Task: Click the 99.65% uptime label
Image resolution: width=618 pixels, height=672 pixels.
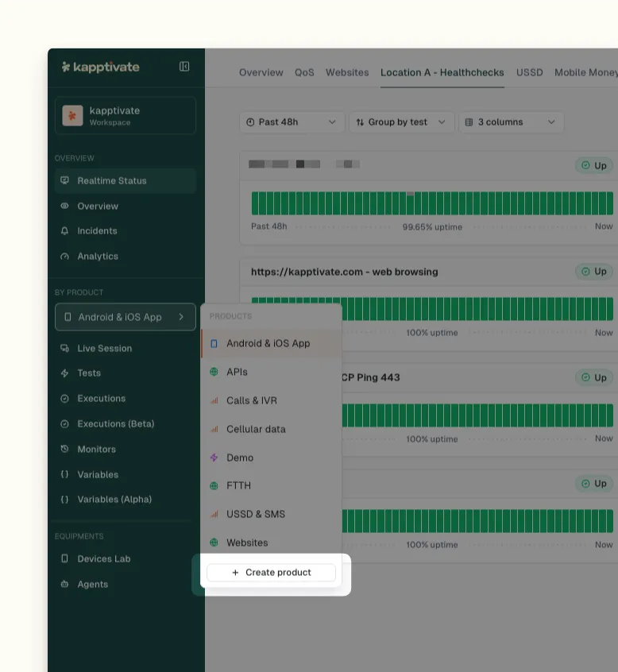Action: pos(432,226)
